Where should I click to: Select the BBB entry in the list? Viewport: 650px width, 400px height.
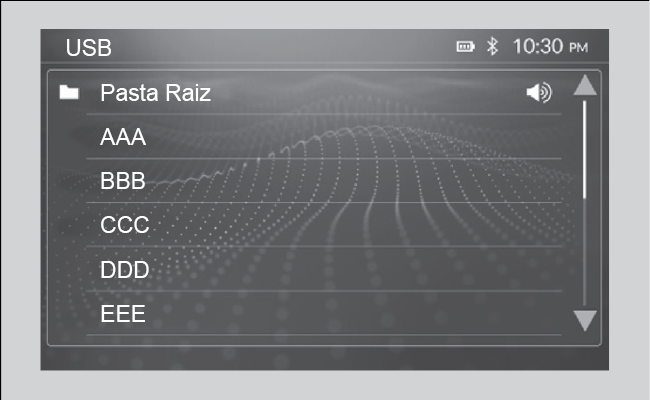(123, 181)
